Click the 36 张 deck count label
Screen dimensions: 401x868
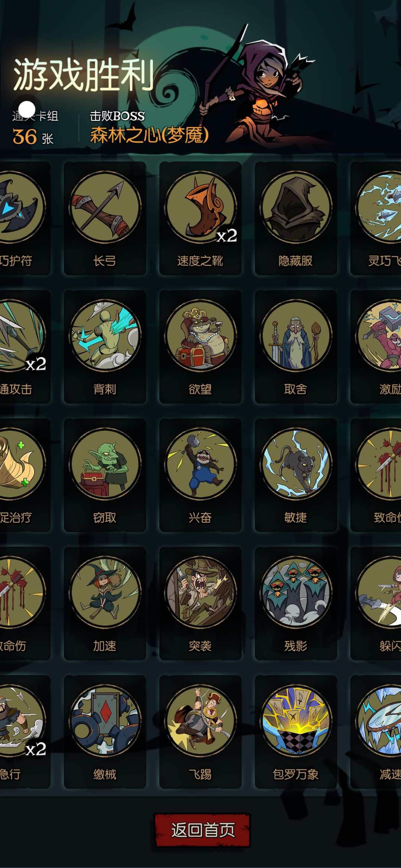pyautogui.click(x=33, y=137)
